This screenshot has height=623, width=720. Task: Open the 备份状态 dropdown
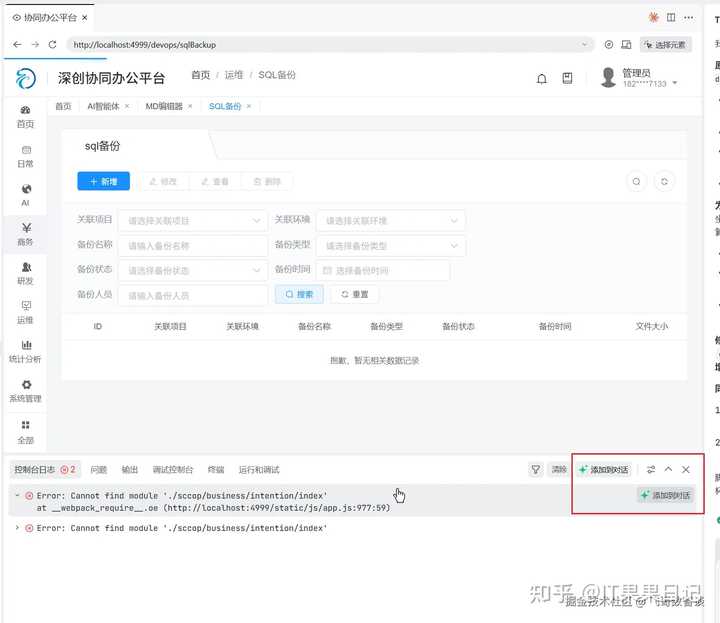pos(193,270)
